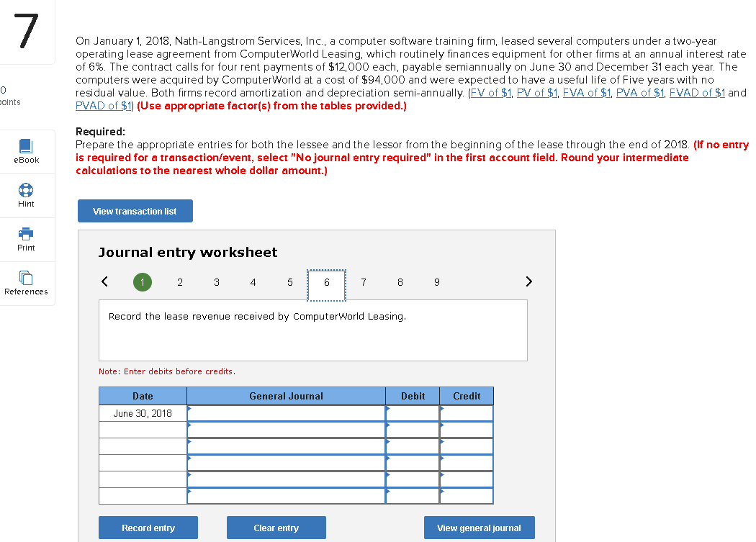Click Debit field in fourth row
This screenshot has width=756, height=542.
tap(413, 463)
